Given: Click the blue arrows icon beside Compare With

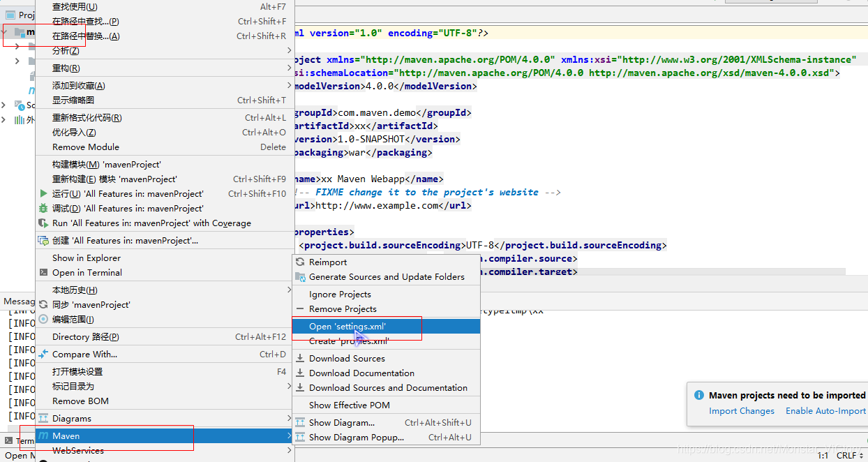Looking at the screenshot, I should tap(43, 354).
